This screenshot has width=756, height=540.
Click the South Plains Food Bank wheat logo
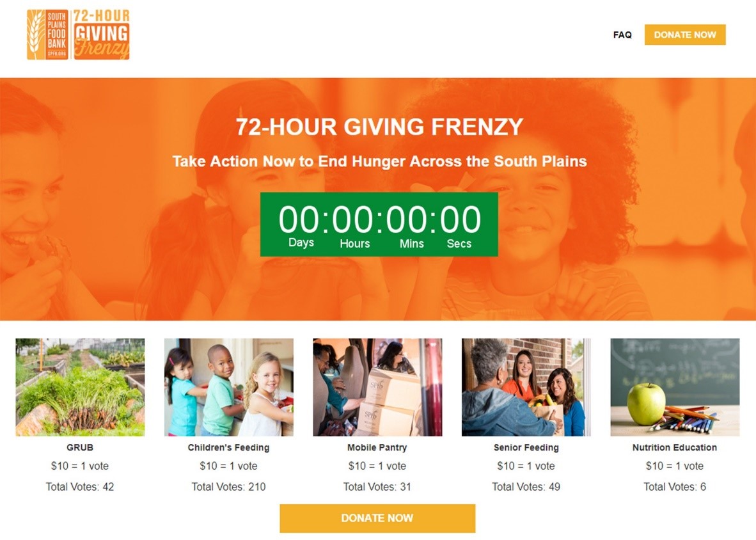(x=47, y=35)
